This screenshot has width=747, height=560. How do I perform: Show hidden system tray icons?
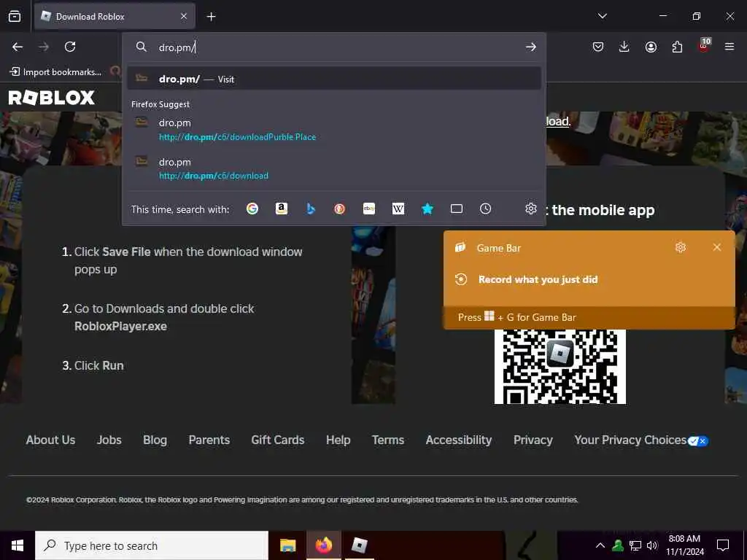click(600, 545)
